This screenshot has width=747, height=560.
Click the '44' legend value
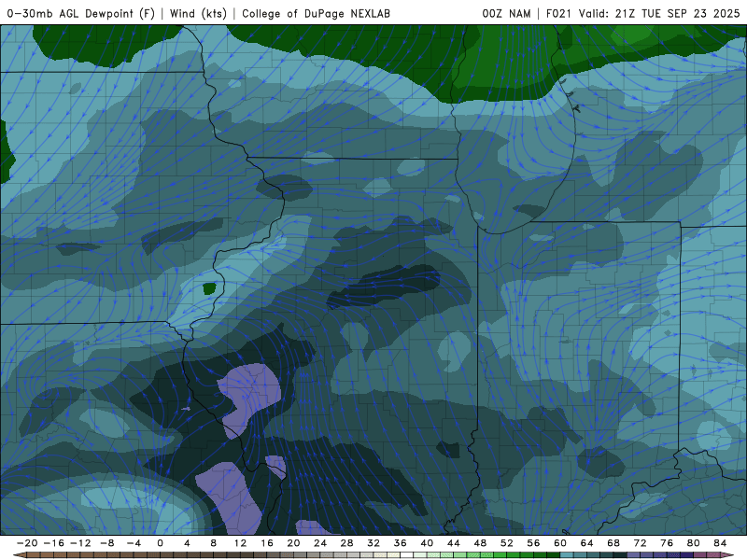click(454, 543)
